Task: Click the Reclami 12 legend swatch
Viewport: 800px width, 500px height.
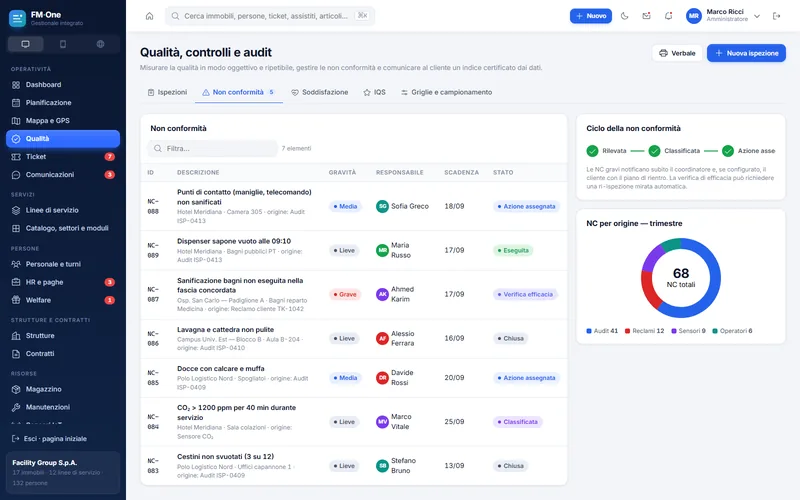Action: click(628, 331)
